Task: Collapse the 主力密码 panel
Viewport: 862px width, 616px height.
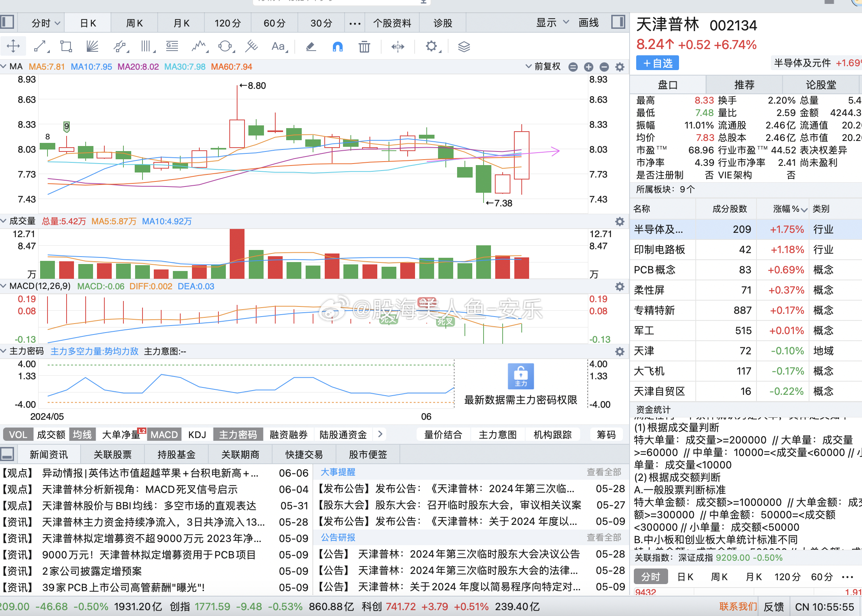Action: (x=4, y=351)
